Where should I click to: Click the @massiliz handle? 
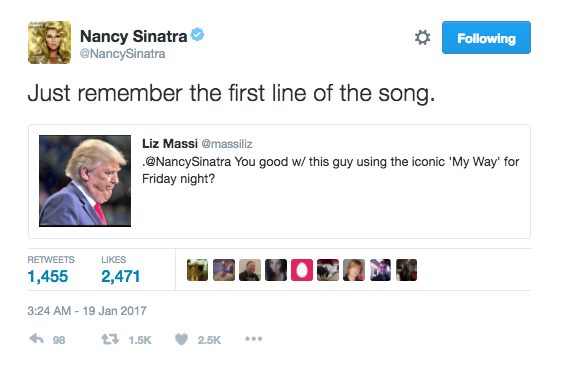coord(227,144)
